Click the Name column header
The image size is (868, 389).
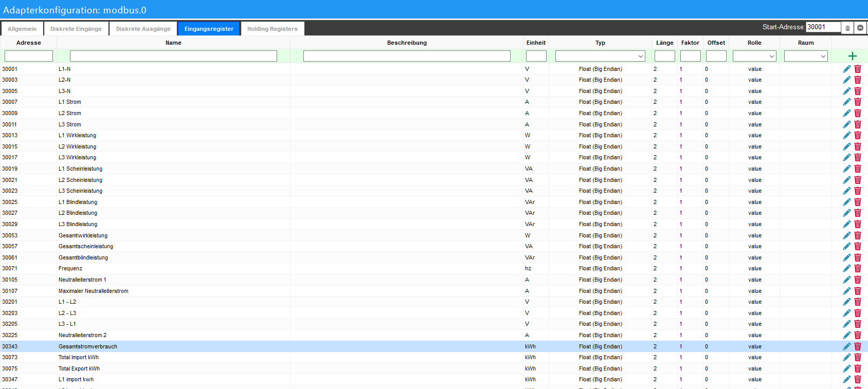click(x=173, y=43)
